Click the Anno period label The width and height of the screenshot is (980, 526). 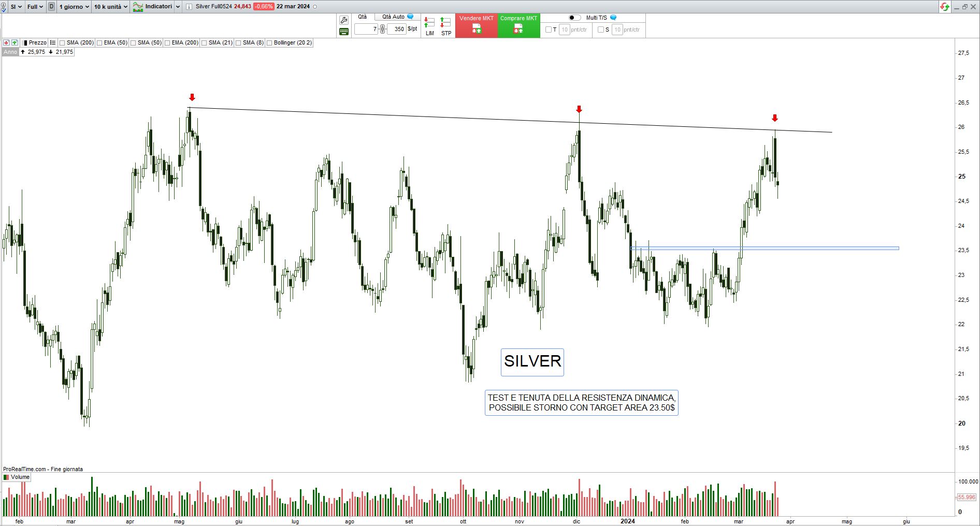[x=10, y=52]
